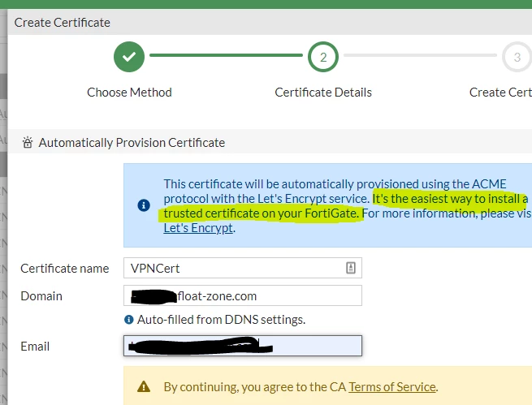The image size is (532, 405).
Task: Open the CA Terms of Service link
Action: (x=392, y=386)
